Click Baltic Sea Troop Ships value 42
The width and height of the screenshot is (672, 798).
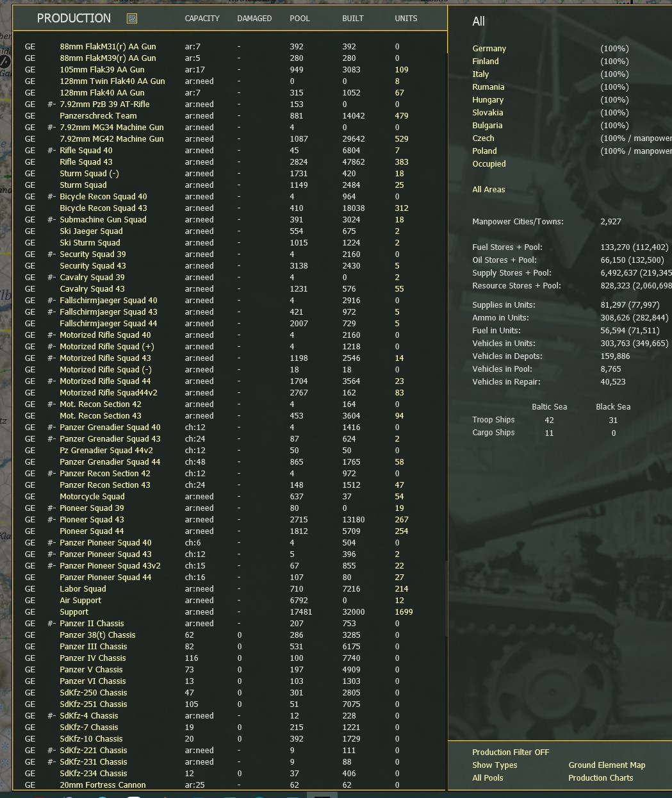point(549,420)
